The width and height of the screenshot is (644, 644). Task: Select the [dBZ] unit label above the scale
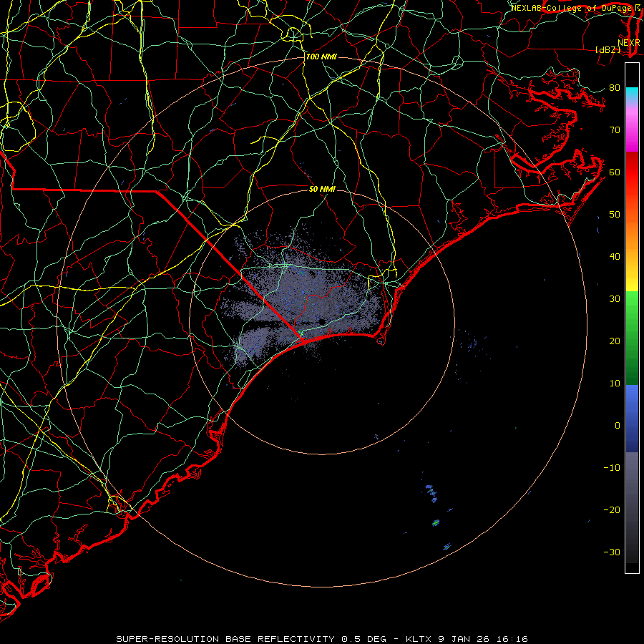coord(608,49)
